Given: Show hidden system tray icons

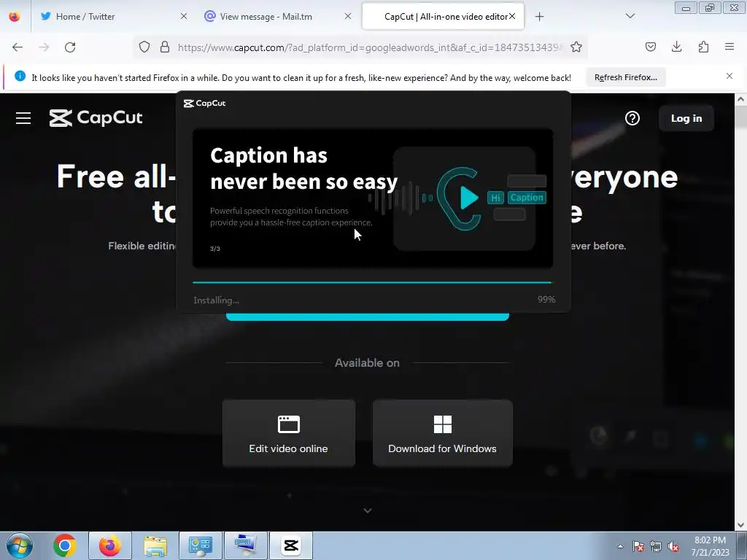Looking at the screenshot, I should pyautogui.click(x=620, y=546).
